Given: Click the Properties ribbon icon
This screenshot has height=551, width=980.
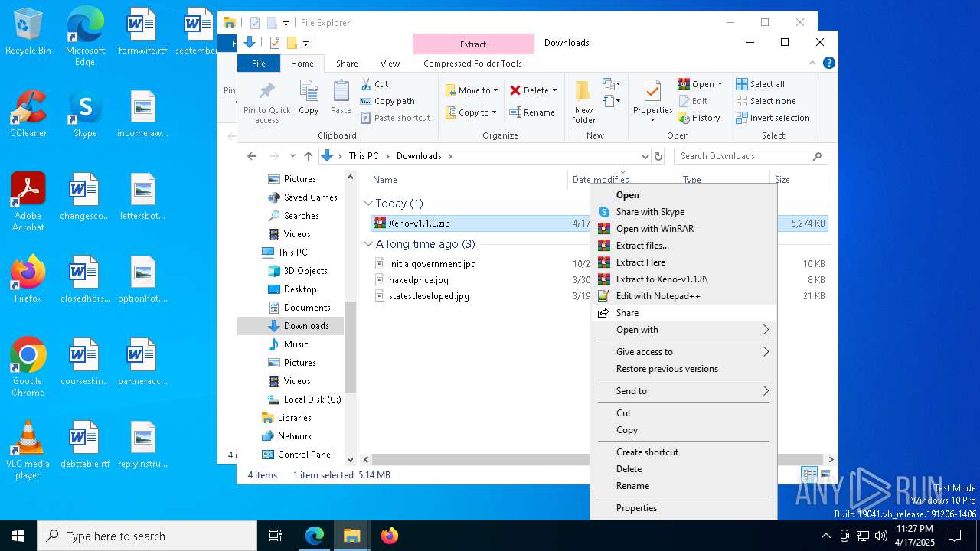Looking at the screenshot, I should (652, 92).
